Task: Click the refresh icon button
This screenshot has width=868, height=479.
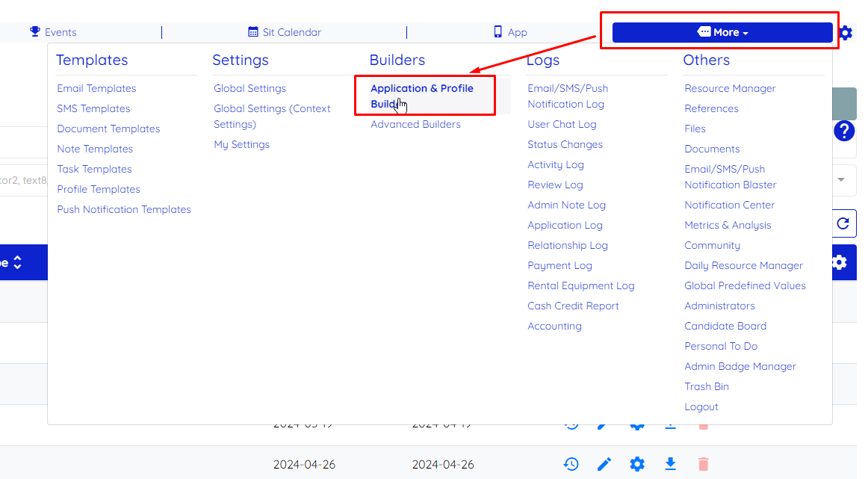Action: click(843, 223)
